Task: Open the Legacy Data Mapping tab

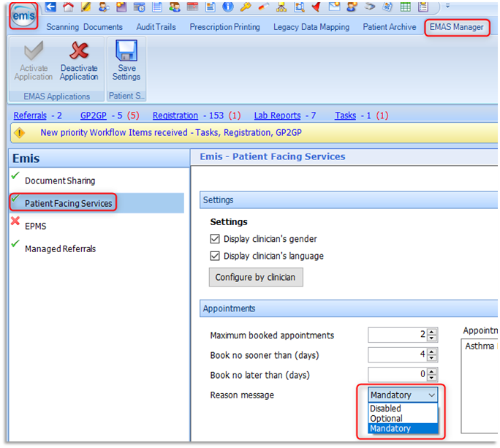Action: tap(311, 27)
